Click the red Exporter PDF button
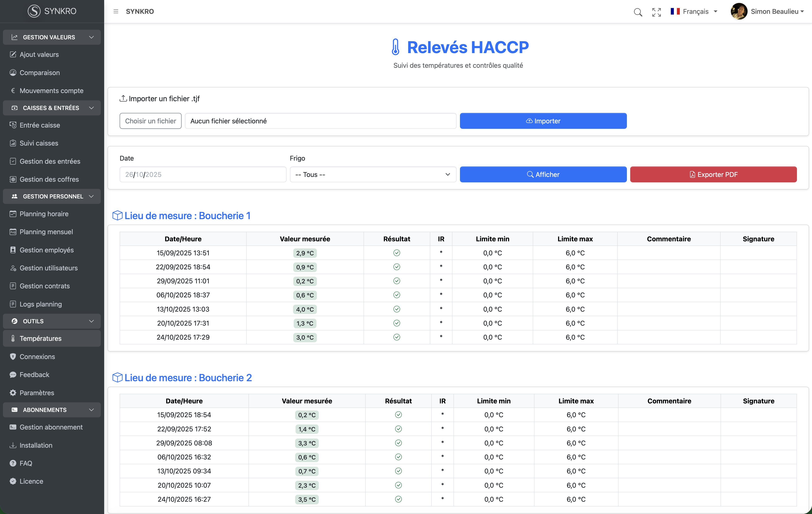The height and width of the screenshot is (514, 812). (x=713, y=175)
